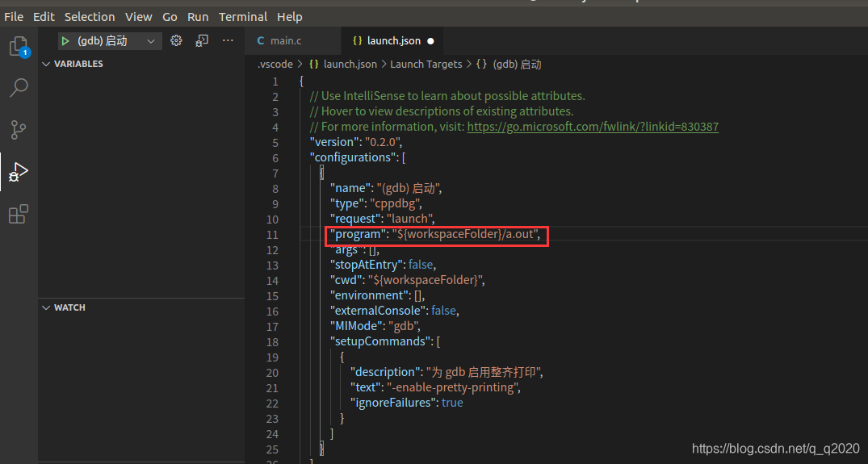Click the unsaved dot on launch.json tab
Image resolution: width=868 pixels, height=464 pixels.
(430, 41)
